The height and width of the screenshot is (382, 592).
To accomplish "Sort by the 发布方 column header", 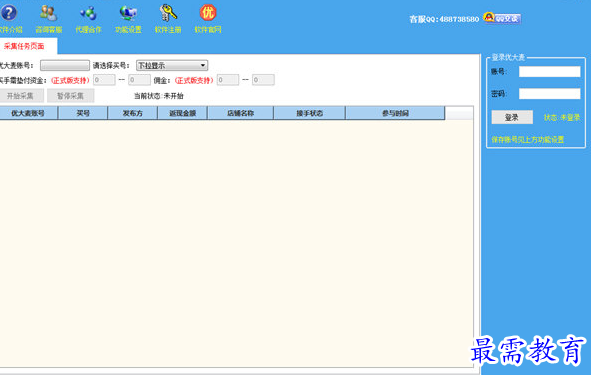I will point(133,113).
